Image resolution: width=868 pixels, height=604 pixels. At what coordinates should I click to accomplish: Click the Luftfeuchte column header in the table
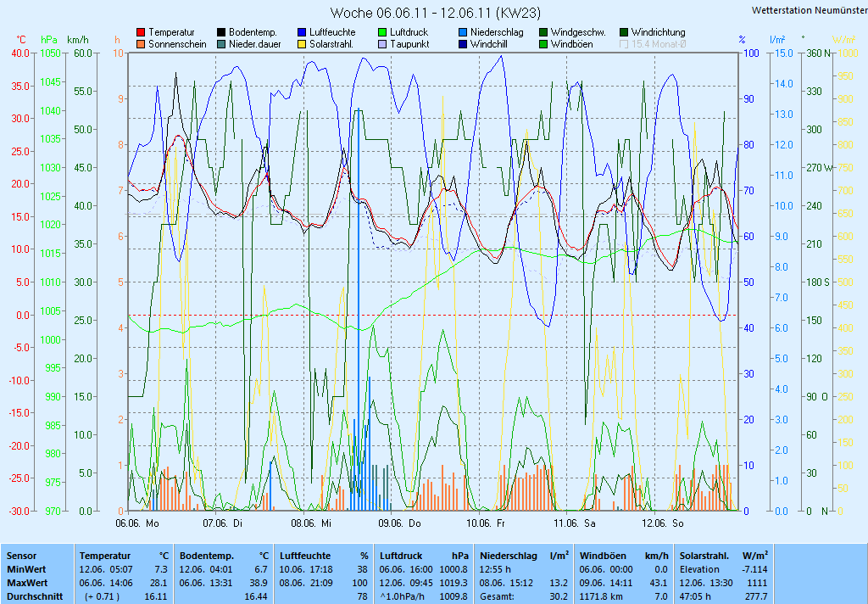click(x=305, y=556)
